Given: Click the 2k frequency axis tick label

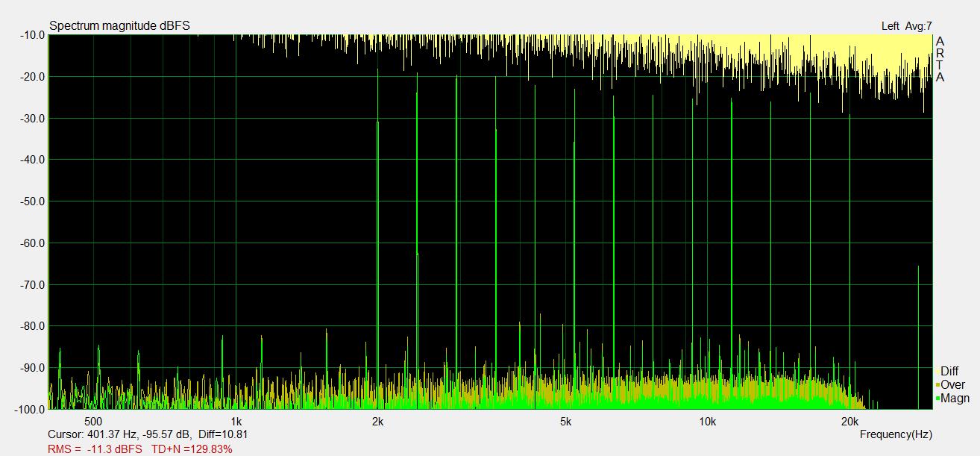Looking at the screenshot, I should click(377, 421).
